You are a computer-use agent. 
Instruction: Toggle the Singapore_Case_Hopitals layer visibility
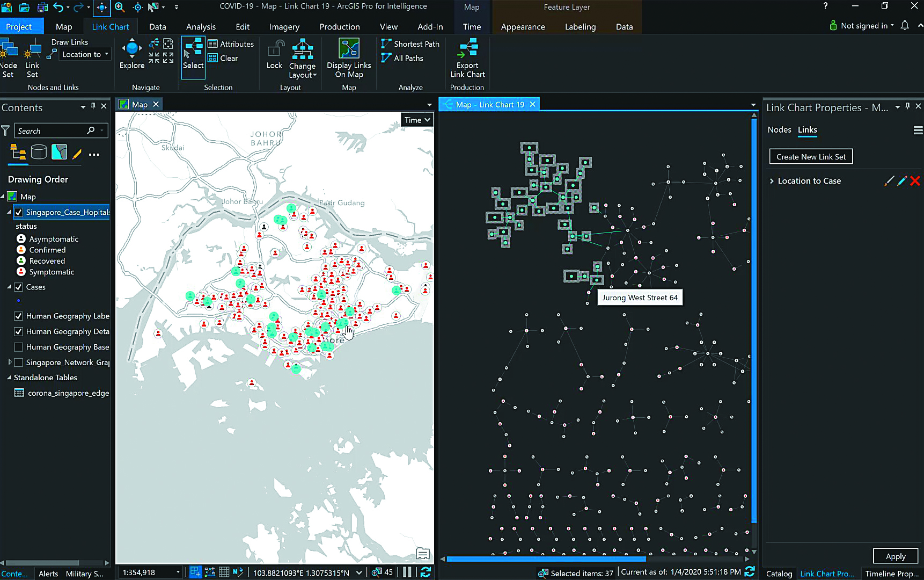[x=19, y=212]
